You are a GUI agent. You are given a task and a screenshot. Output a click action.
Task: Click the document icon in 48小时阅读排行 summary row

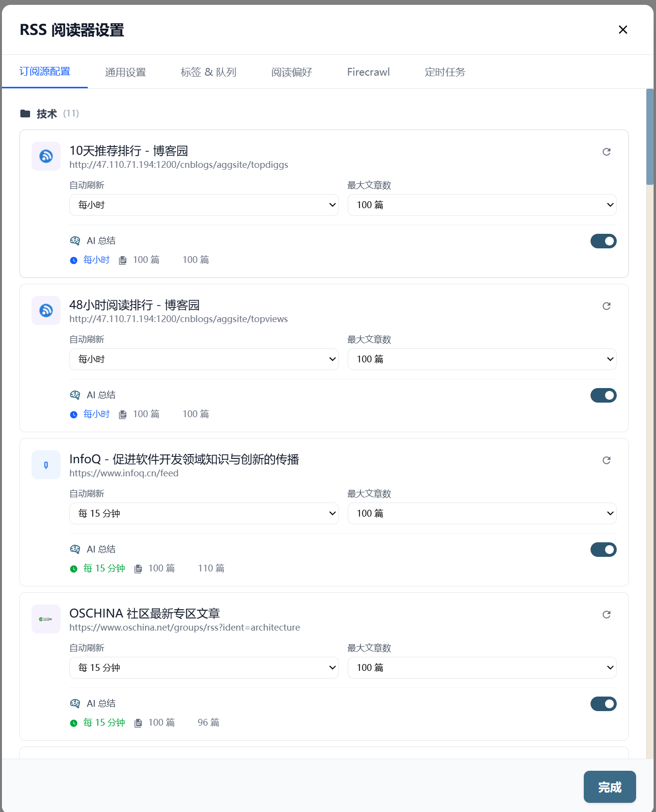click(123, 415)
